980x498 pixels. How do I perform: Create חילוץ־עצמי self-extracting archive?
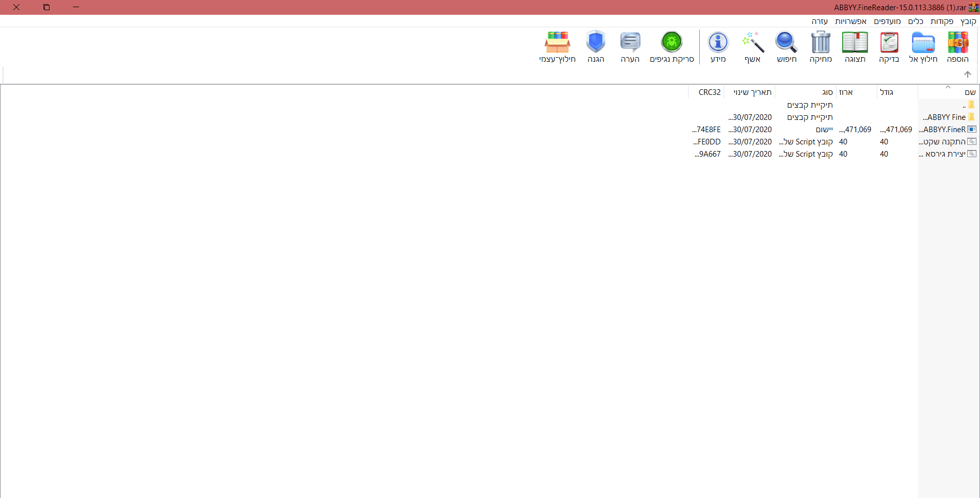pos(558,47)
